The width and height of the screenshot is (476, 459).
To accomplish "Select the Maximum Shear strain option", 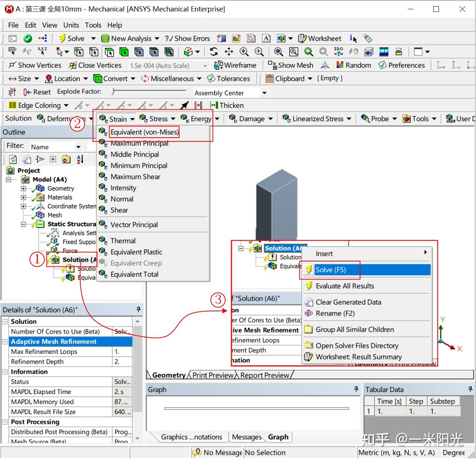I will (x=135, y=177).
